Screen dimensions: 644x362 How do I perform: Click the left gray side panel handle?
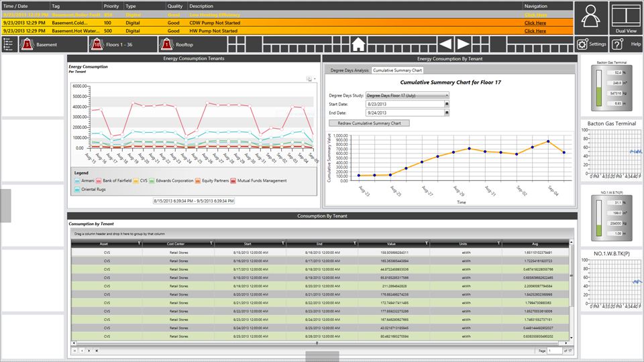click(x=5, y=206)
